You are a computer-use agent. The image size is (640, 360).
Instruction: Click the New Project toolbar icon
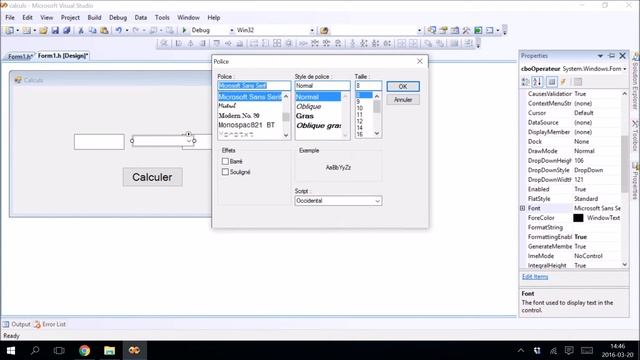(9, 30)
